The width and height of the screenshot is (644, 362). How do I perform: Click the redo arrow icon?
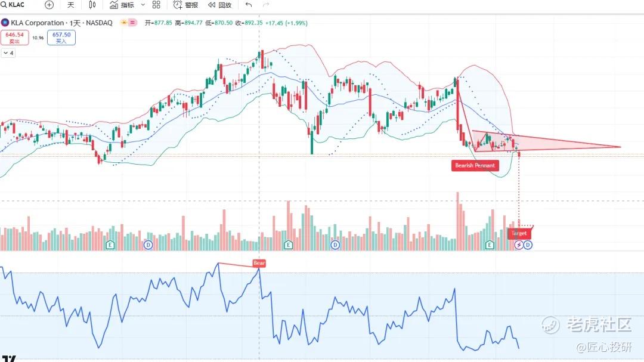point(266,5)
